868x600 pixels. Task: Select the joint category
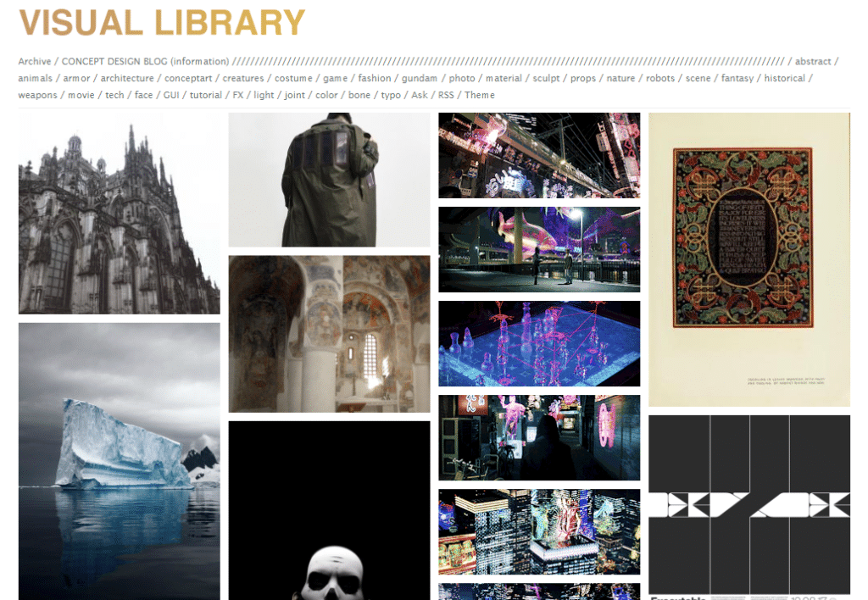[294, 95]
